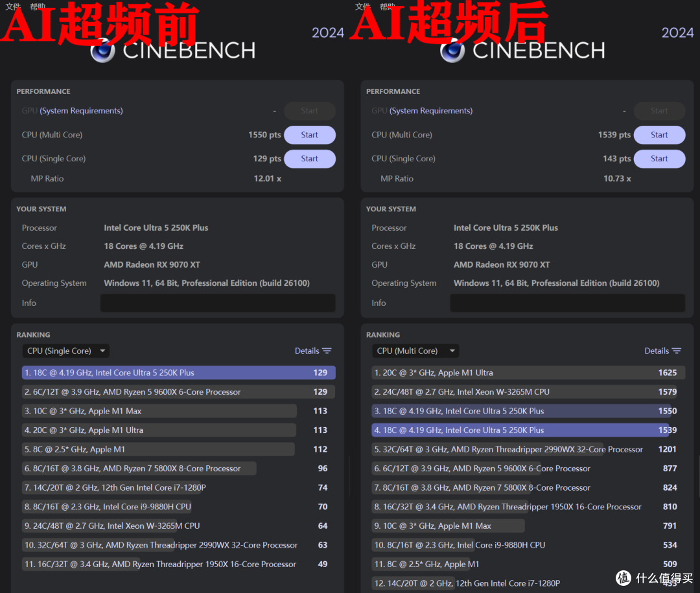Image resolution: width=700 pixels, height=593 pixels.
Task: Start CPU Multi Core test in right window
Action: 659,135
